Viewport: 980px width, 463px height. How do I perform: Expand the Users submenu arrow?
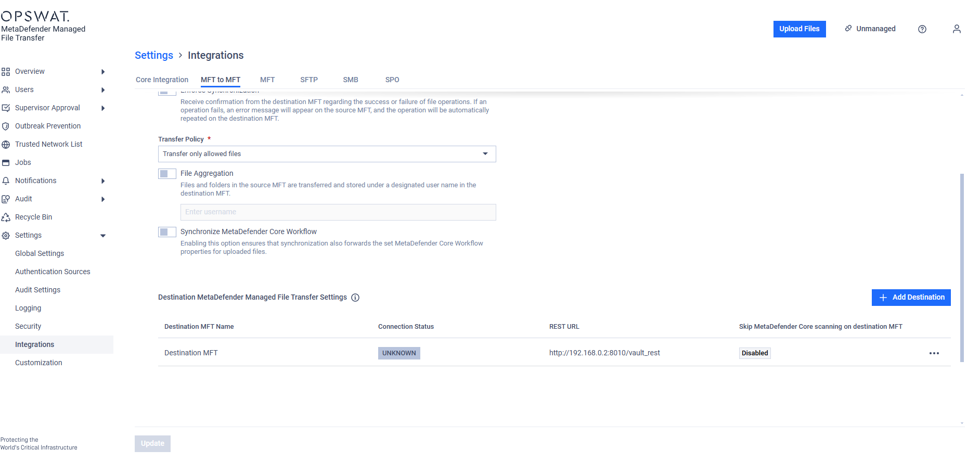click(103, 90)
